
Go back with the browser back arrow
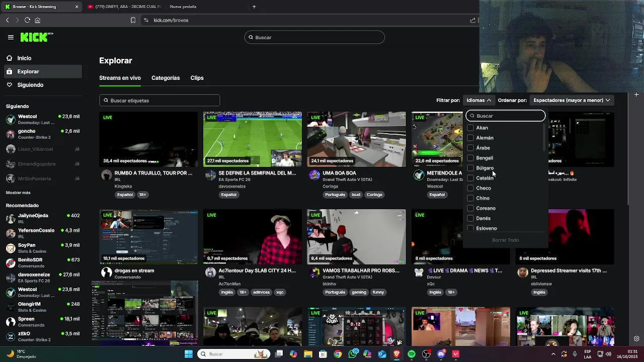(7, 20)
